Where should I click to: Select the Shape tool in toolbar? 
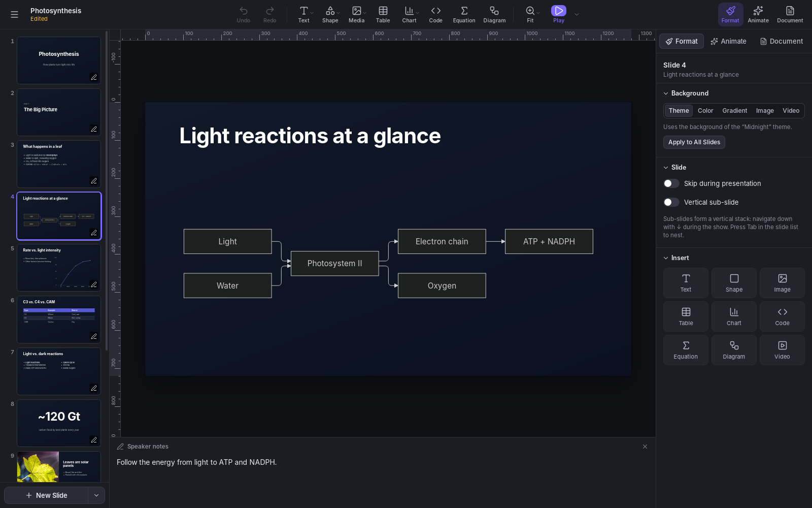point(330,14)
